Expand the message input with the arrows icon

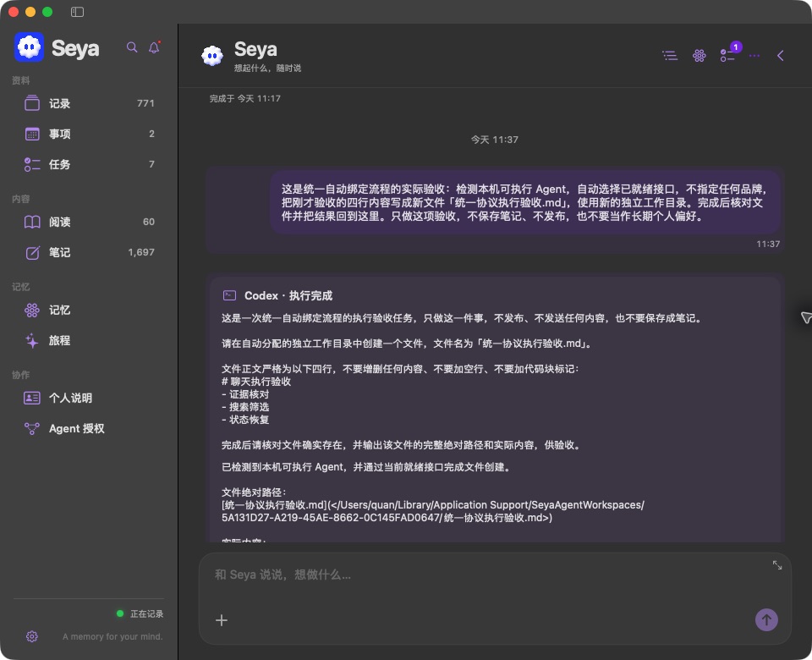point(777,565)
